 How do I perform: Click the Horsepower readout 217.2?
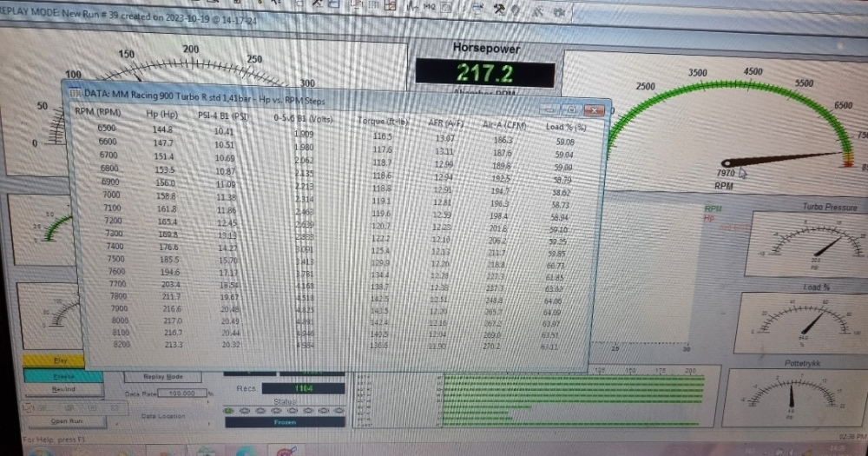[x=485, y=73]
